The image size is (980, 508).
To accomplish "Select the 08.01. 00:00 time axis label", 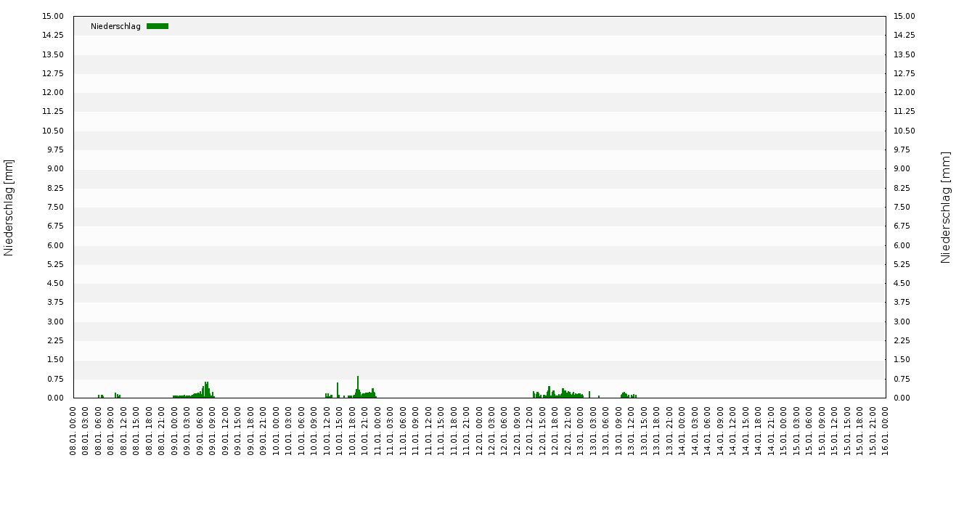I will (73, 431).
